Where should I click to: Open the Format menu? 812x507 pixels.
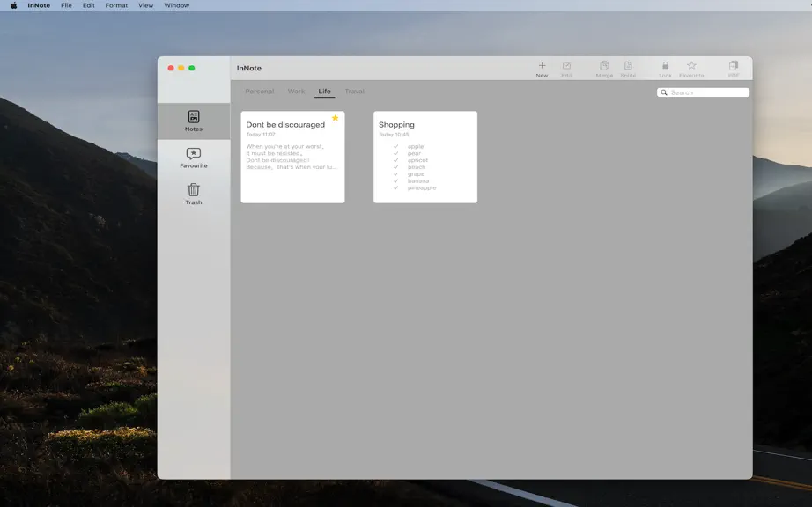coord(116,5)
